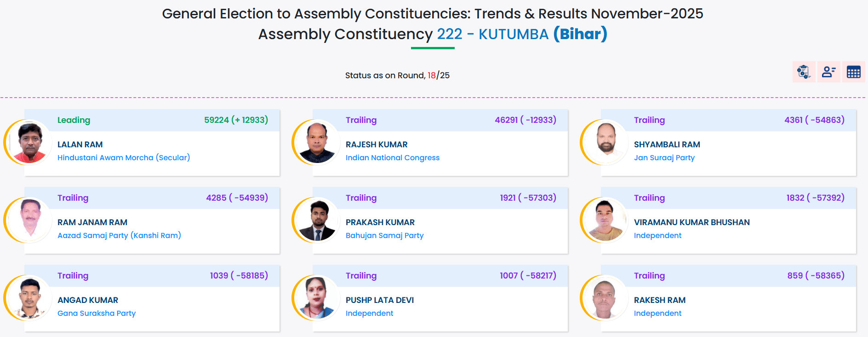
Task: Click the Jan Suraaj Party label
Action: click(x=664, y=157)
